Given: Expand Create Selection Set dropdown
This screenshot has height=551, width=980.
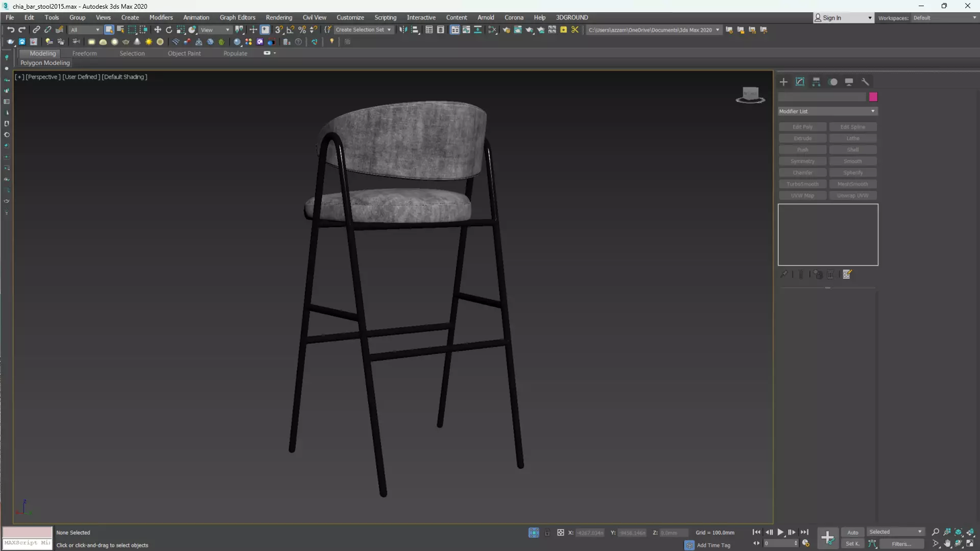Looking at the screenshot, I should tap(364, 30).
